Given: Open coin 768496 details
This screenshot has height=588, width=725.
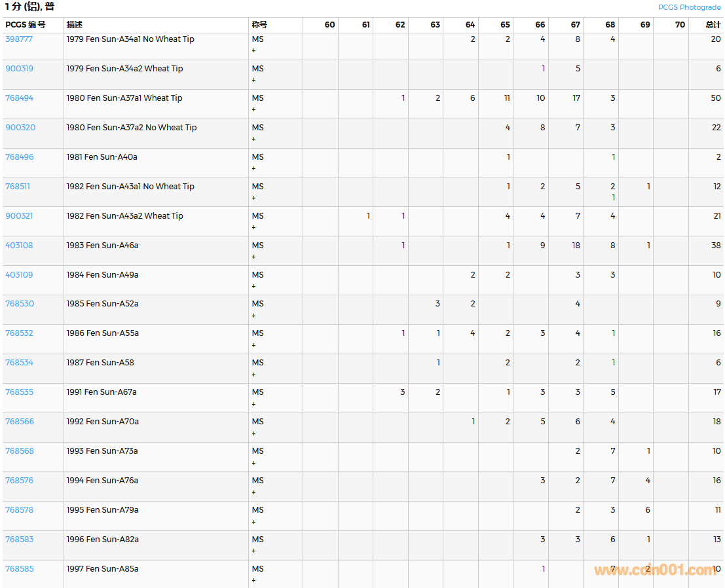Looking at the screenshot, I should pyautogui.click(x=19, y=157).
